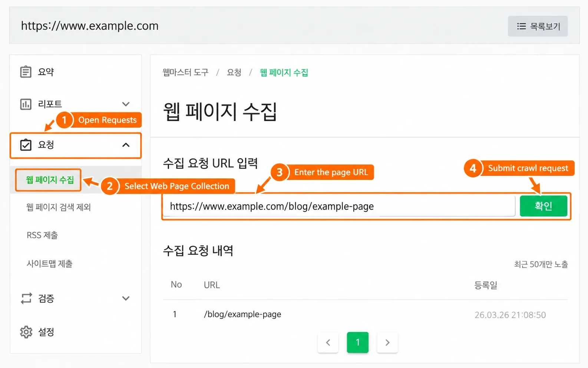Open the 요약 summary icon

click(x=26, y=72)
